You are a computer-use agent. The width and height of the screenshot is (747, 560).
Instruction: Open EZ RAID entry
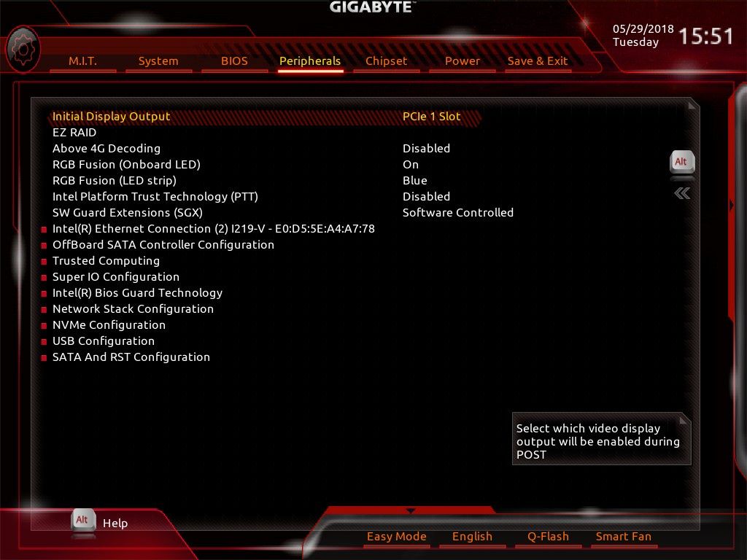74,133
